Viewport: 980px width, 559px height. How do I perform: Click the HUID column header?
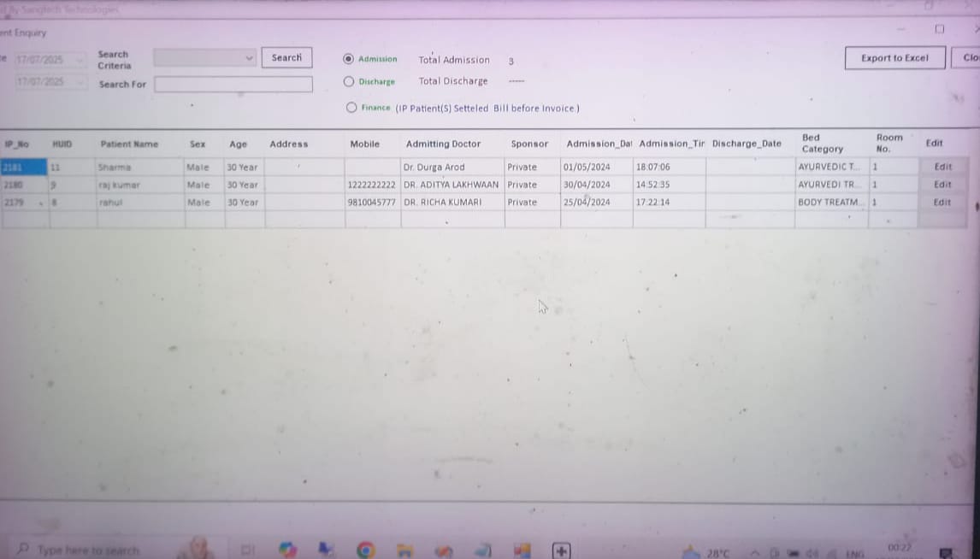point(62,144)
